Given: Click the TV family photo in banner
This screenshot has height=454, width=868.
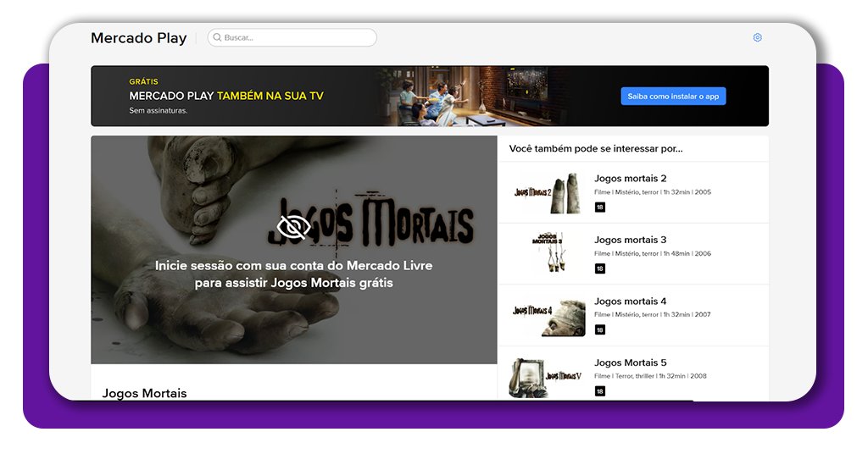Looking at the screenshot, I should point(470,97).
